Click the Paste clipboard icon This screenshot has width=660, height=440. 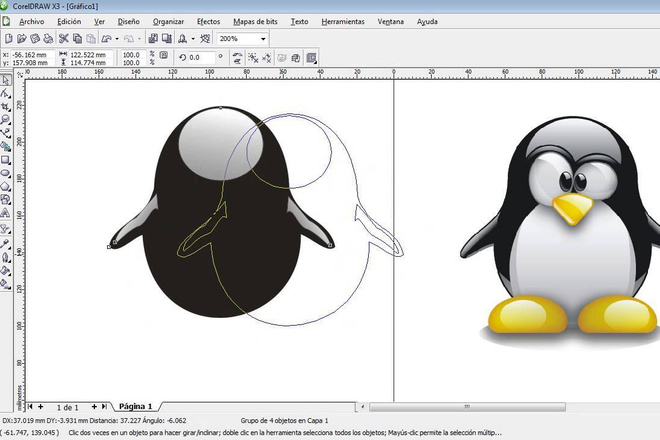[x=91, y=39]
